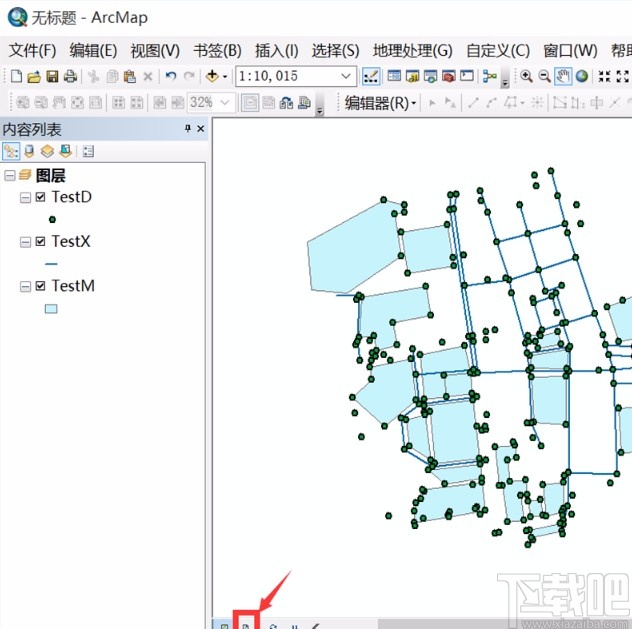Select the Pan hand tool

[x=563, y=76]
